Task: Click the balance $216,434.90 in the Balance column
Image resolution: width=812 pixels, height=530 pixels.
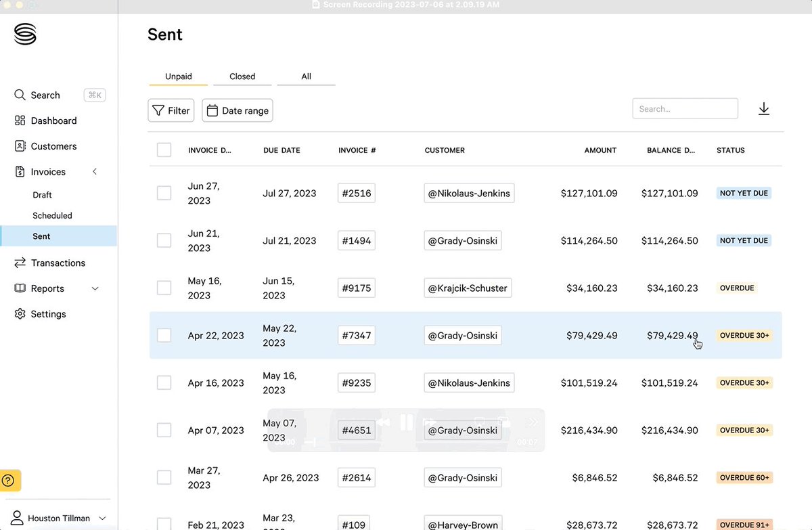Action: (x=669, y=430)
